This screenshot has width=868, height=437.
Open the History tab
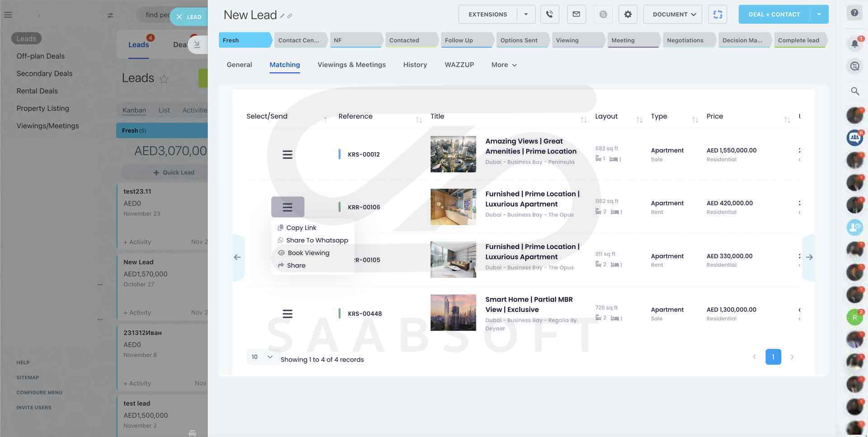pyautogui.click(x=415, y=65)
